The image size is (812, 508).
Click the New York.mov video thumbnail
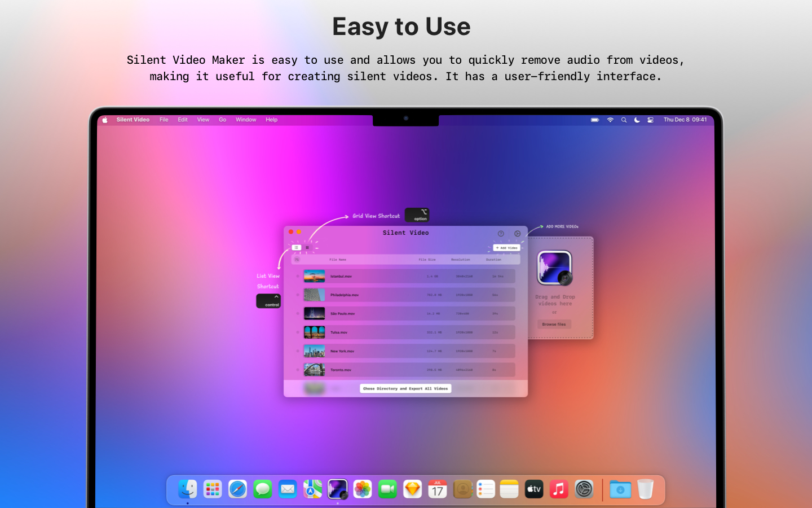coord(314,351)
